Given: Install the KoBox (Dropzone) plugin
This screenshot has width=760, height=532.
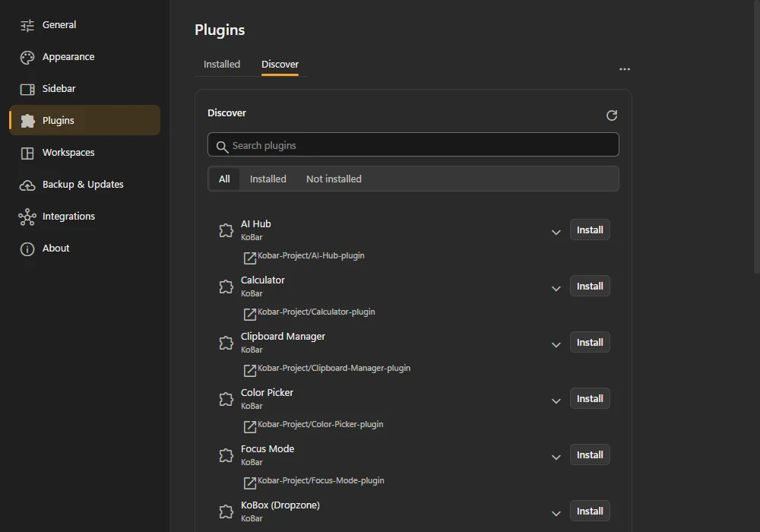Looking at the screenshot, I should 590,511.
